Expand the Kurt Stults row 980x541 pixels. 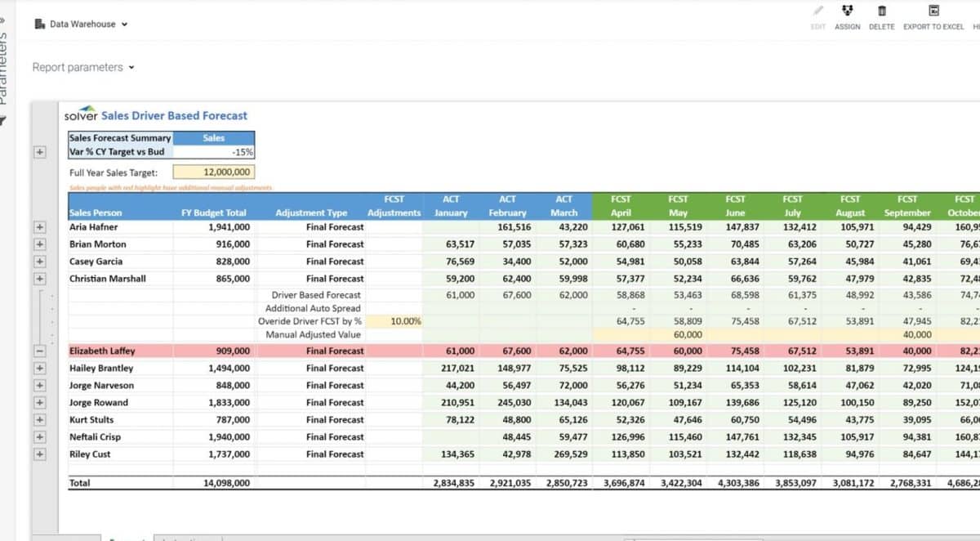point(39,420)
